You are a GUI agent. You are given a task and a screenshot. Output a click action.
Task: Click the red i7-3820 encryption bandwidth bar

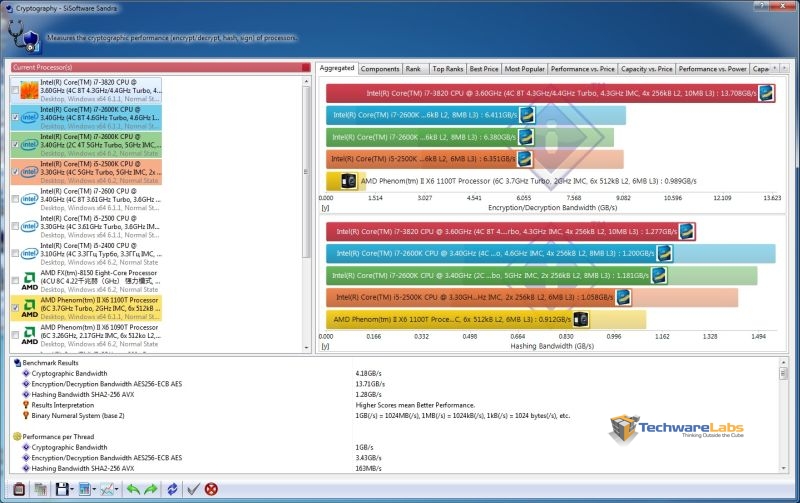tap(551, 93)
